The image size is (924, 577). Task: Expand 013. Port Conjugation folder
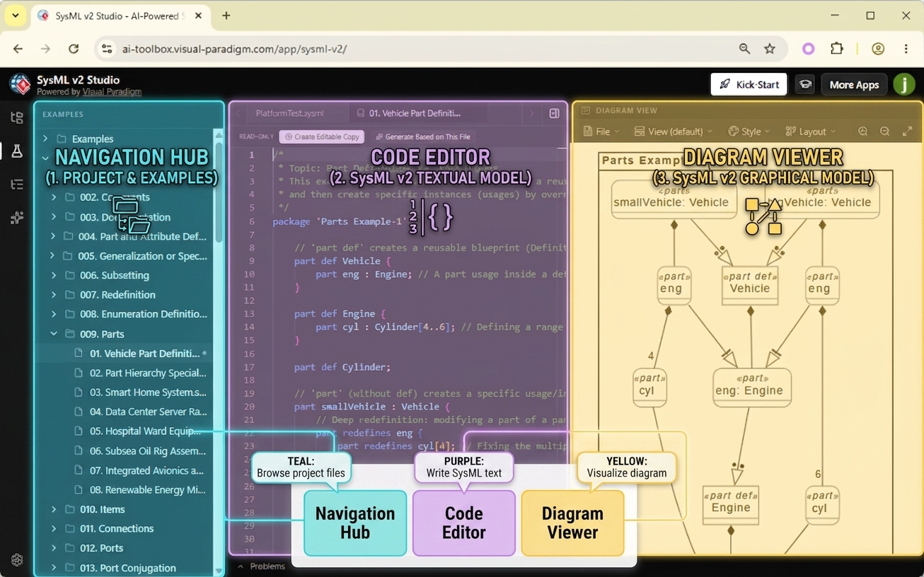tap(54, 568)
